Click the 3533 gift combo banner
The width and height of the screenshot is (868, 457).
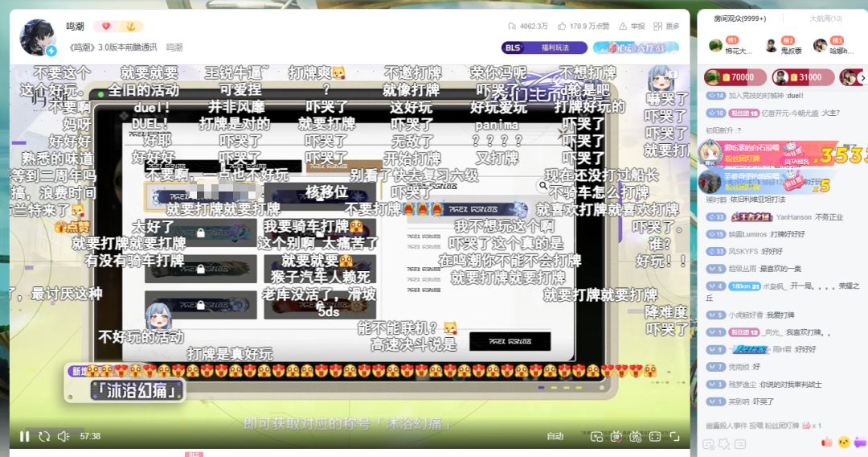(x=782, y=154)
